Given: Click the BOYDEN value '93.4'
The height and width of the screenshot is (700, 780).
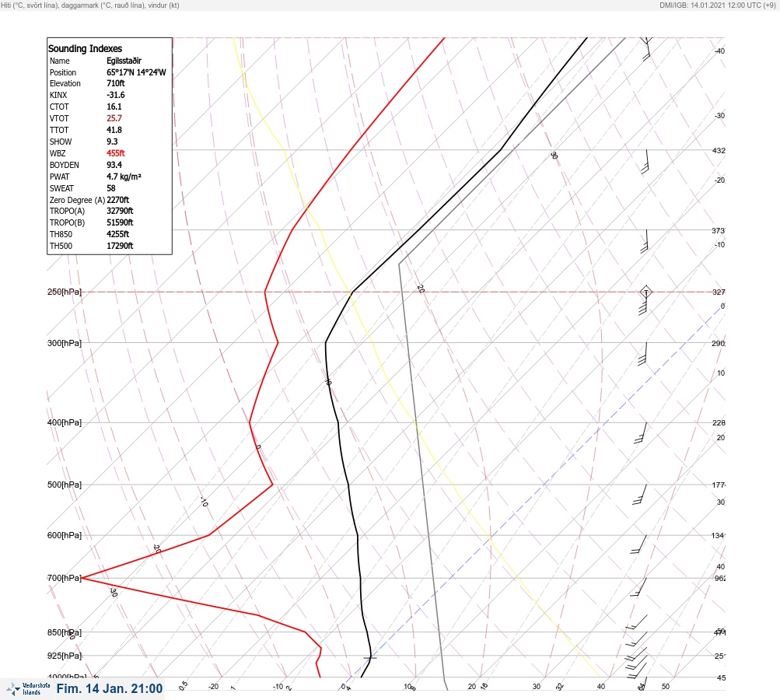Looking at the screenshot, I should [114, 165].
